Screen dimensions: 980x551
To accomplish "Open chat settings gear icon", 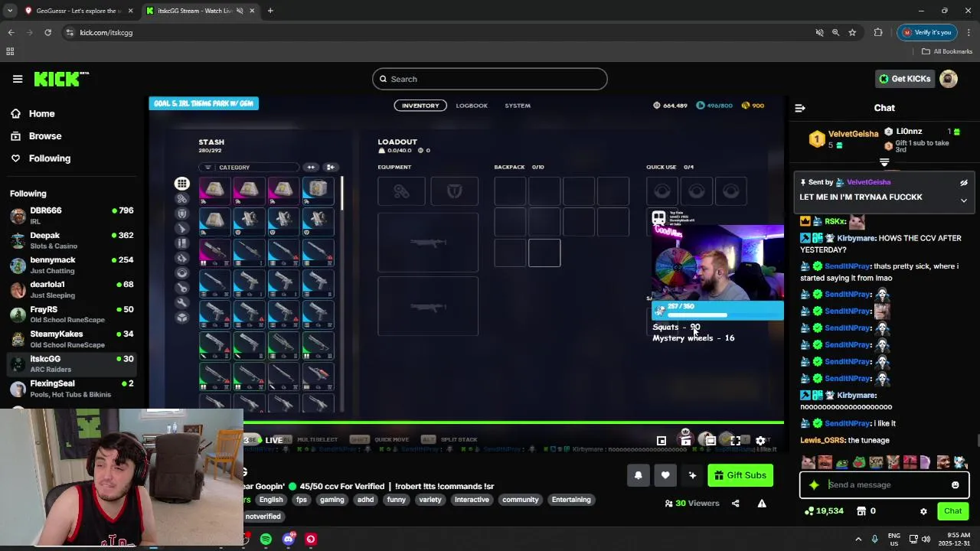I will pyautogui.click(x=923, y=511).
